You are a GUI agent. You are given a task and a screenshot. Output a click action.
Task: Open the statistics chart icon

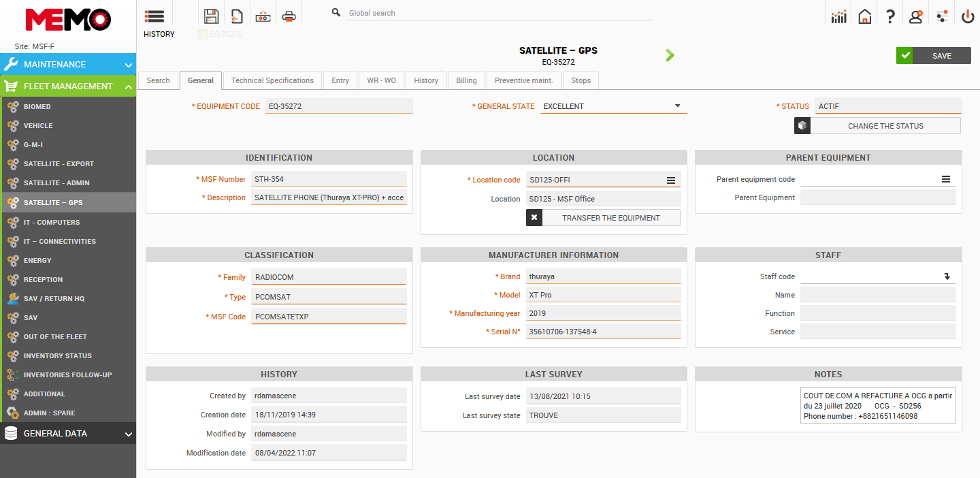point(839,16)
